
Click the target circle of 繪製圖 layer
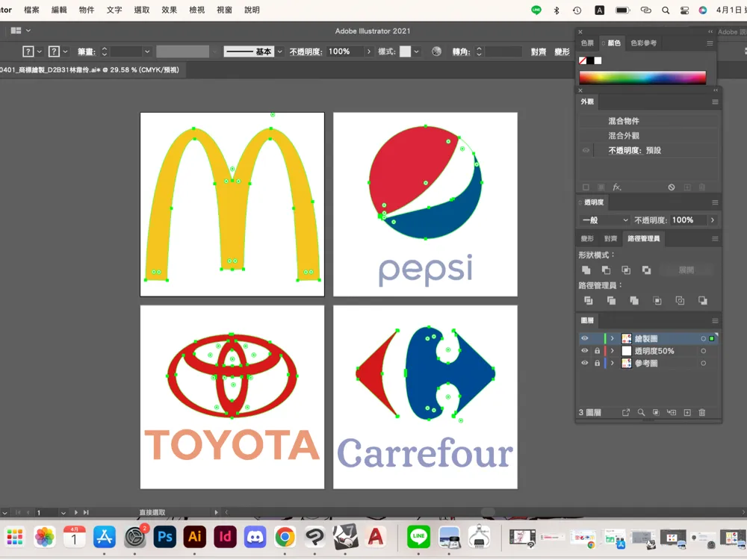pos(703,338)
